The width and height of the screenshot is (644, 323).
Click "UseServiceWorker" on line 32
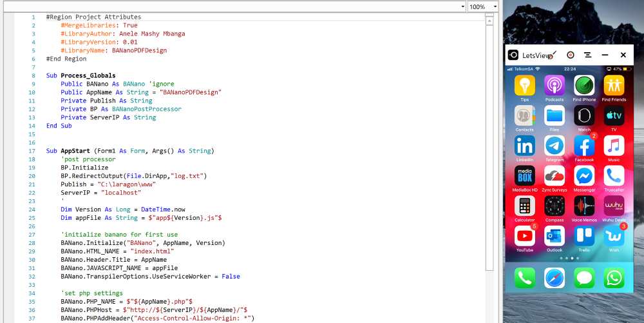click(x=182, y=277)
